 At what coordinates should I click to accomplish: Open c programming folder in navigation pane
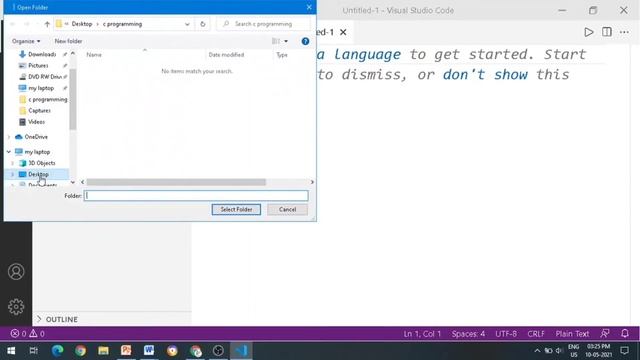(47, 99)
